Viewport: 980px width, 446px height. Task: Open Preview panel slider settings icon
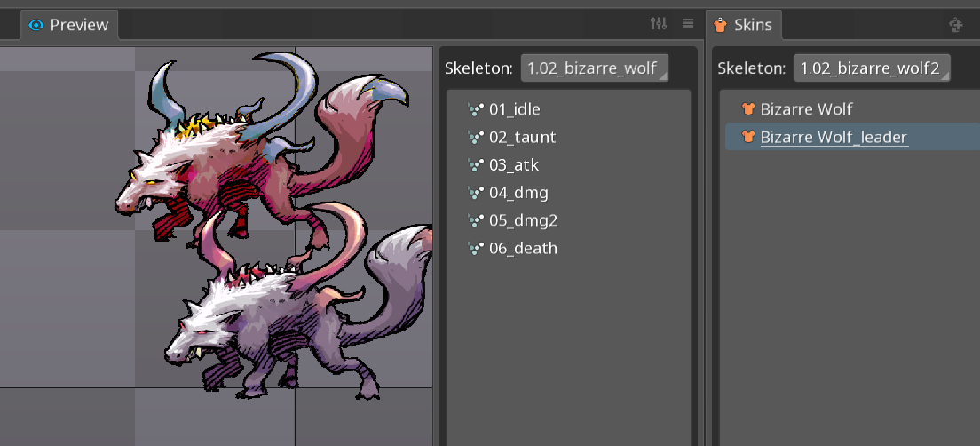[659, 24]
